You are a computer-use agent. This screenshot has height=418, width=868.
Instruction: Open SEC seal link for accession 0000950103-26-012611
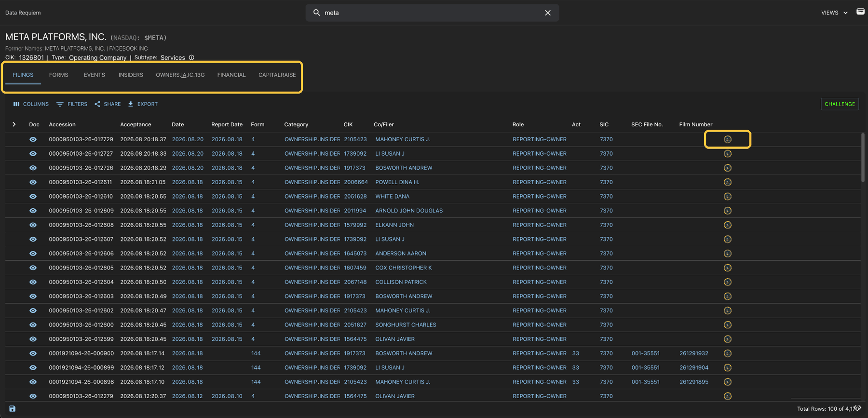(x=728, y=182)
